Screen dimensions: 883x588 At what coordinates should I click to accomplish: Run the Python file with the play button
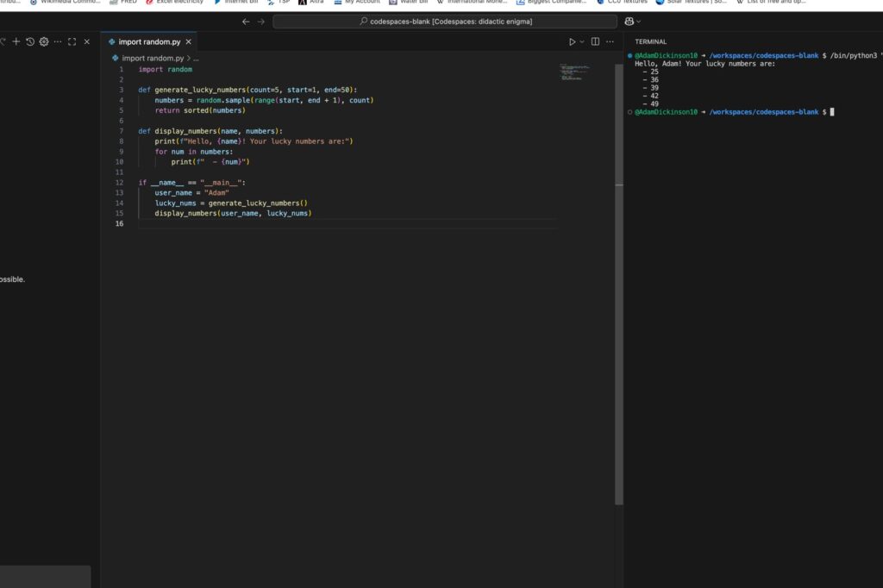pos(573,41)
